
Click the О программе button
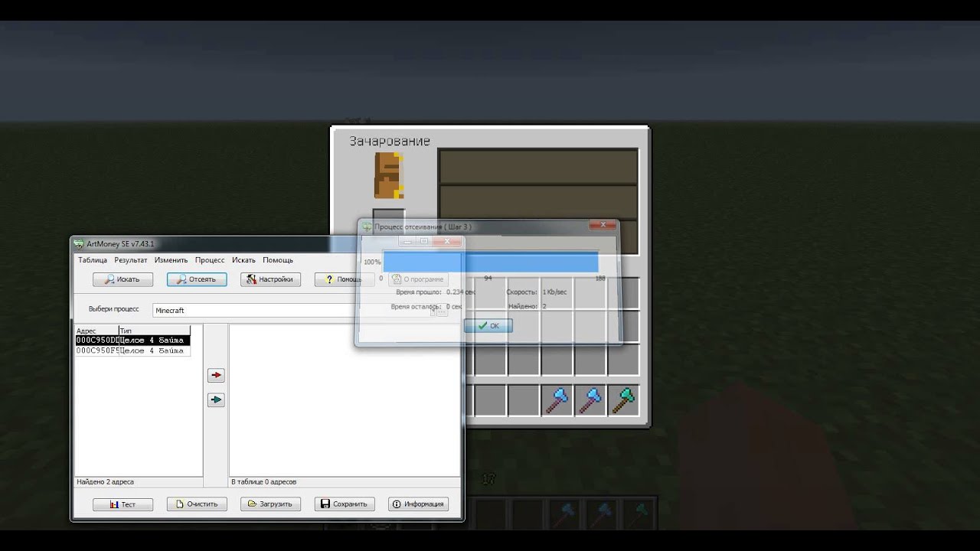(418, 279)
